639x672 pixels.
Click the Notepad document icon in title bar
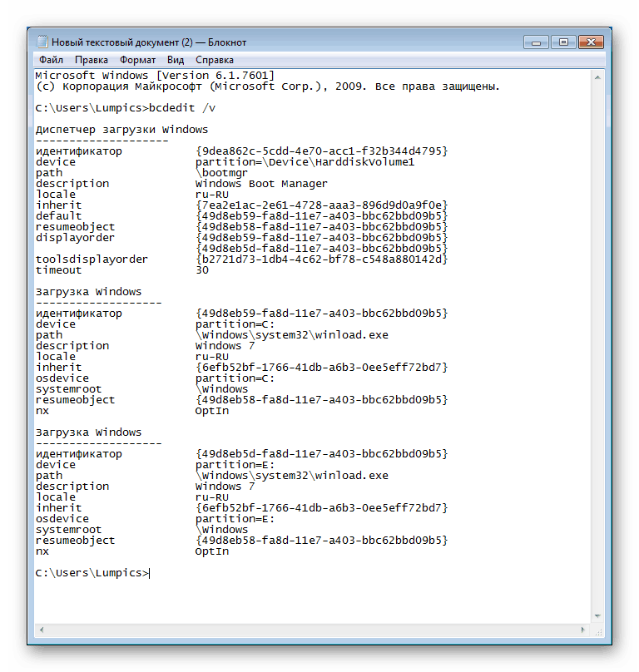tap(42, 42)
